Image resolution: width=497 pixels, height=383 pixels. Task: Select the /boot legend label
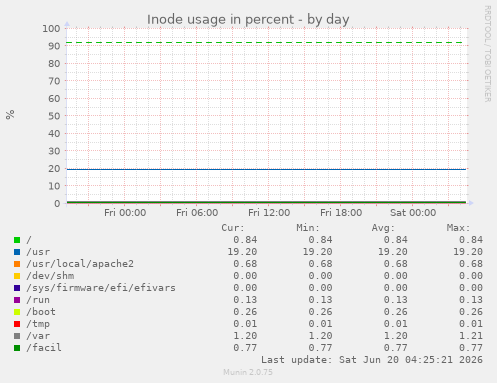pyautogui.click(x=41, y=312)
